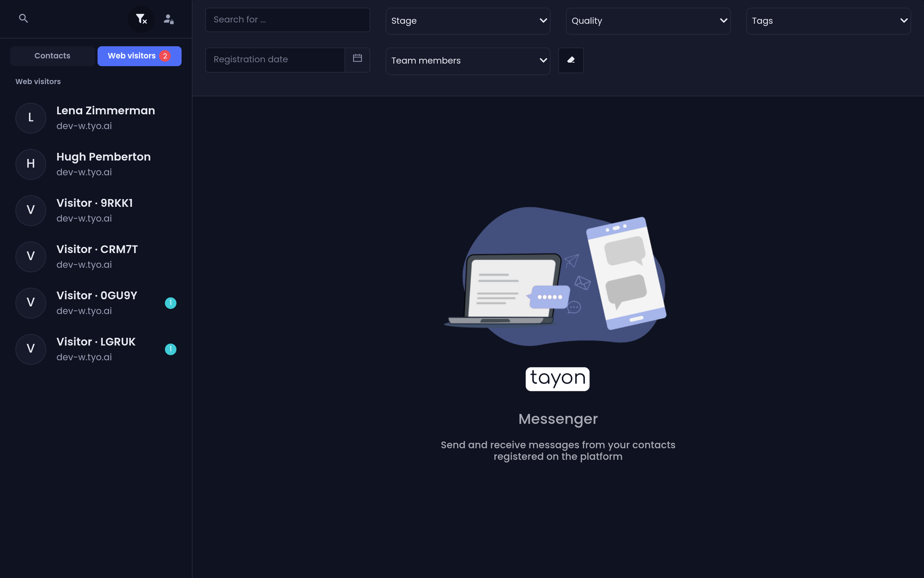
Task: Click the search magnifier icon in sidebar
Action: click(x=24, y=18)
